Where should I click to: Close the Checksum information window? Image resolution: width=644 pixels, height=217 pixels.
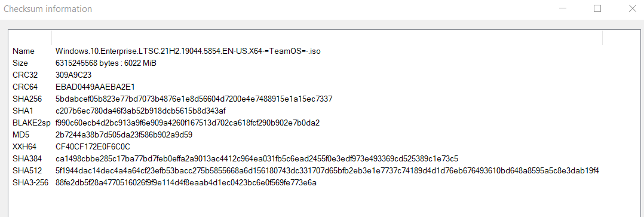[633, 8]
